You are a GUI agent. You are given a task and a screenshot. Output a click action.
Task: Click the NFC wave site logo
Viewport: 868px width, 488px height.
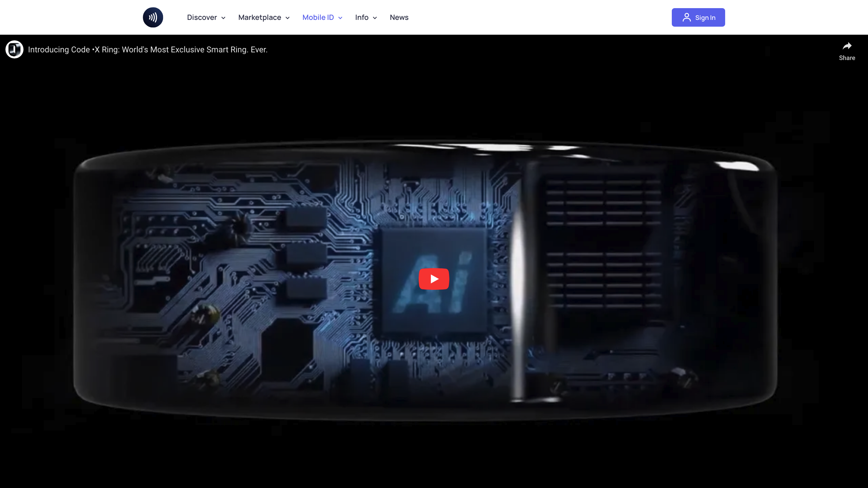pyautogui.click(x=153, y=17)
